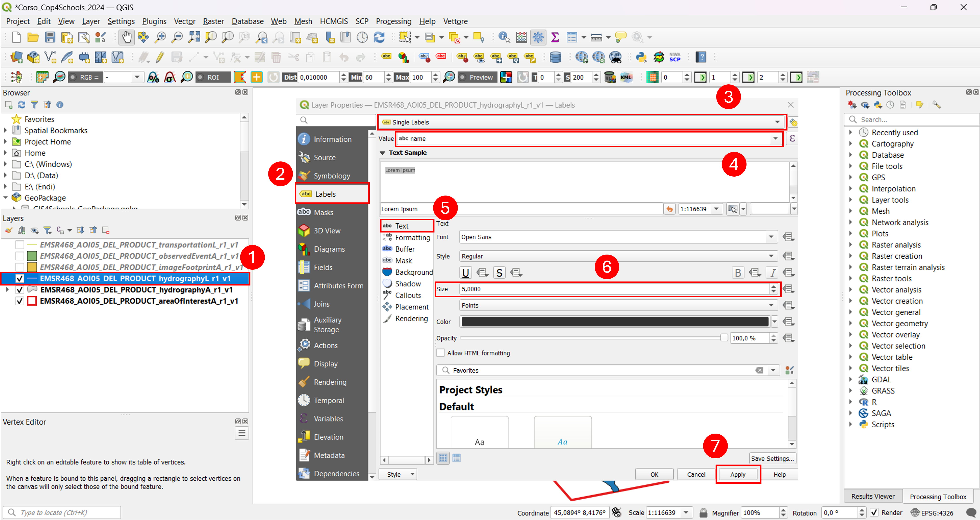Open the Single Labels dropdown
980x520 pixels.
581,122
